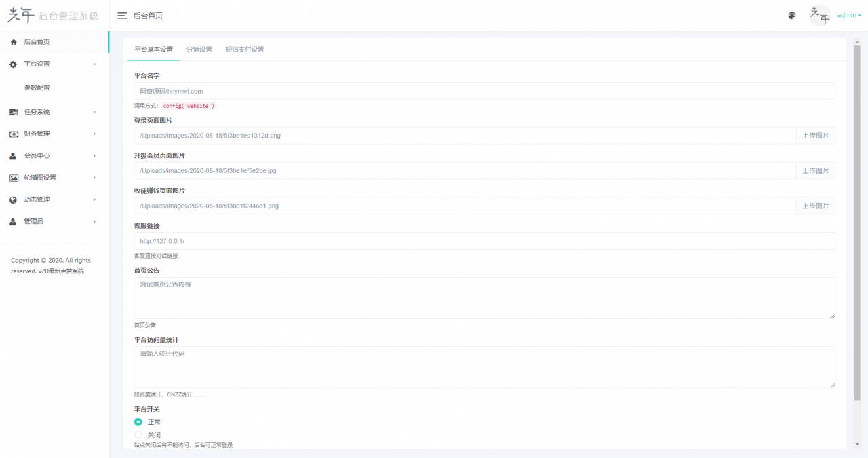Open the theme palette icon in header
868x458 pixels.
pos(792,16)
